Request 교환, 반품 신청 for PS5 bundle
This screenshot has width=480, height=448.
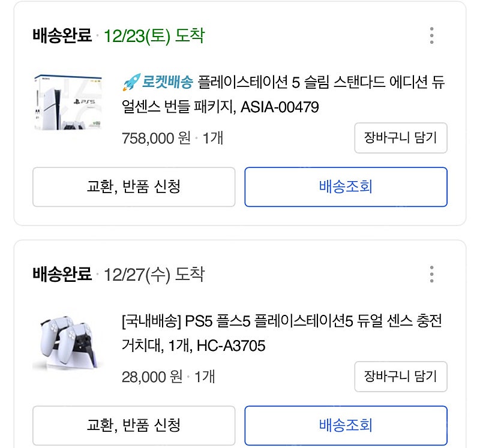tap(134, 187)
